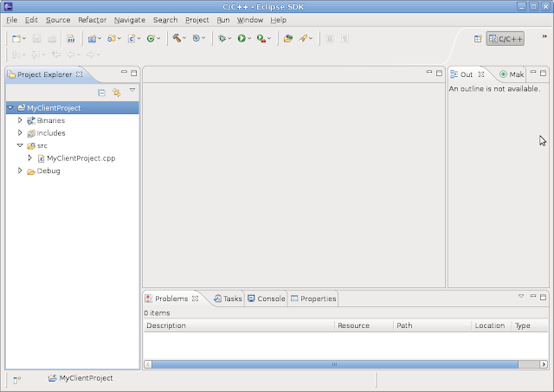
Task: Click the Last Edit Location icon
Action: [x=56, y=55]
